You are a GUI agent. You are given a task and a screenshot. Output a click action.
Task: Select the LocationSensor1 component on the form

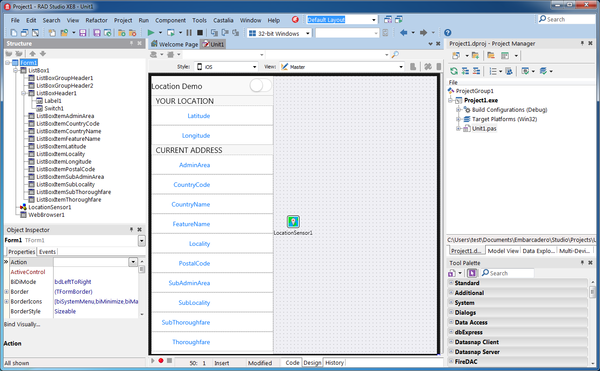tap(293, 222)
